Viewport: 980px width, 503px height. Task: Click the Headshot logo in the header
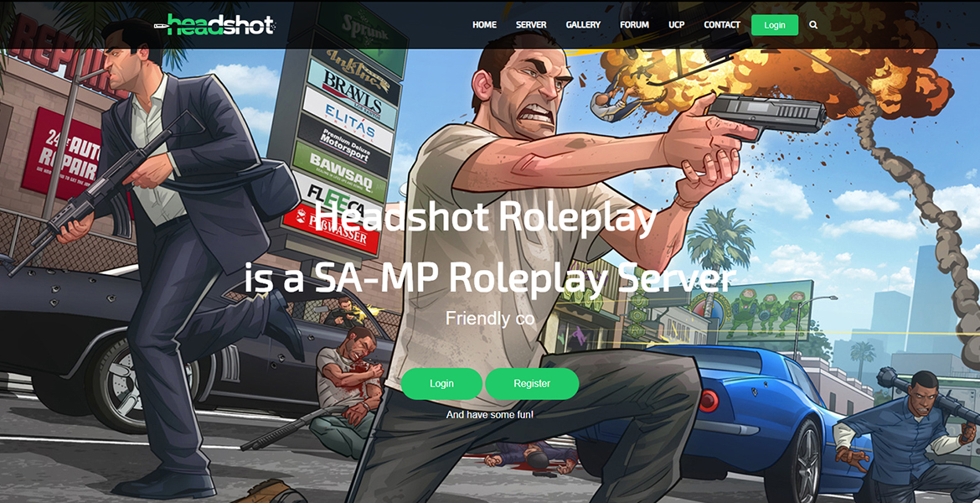coord(214,25)
